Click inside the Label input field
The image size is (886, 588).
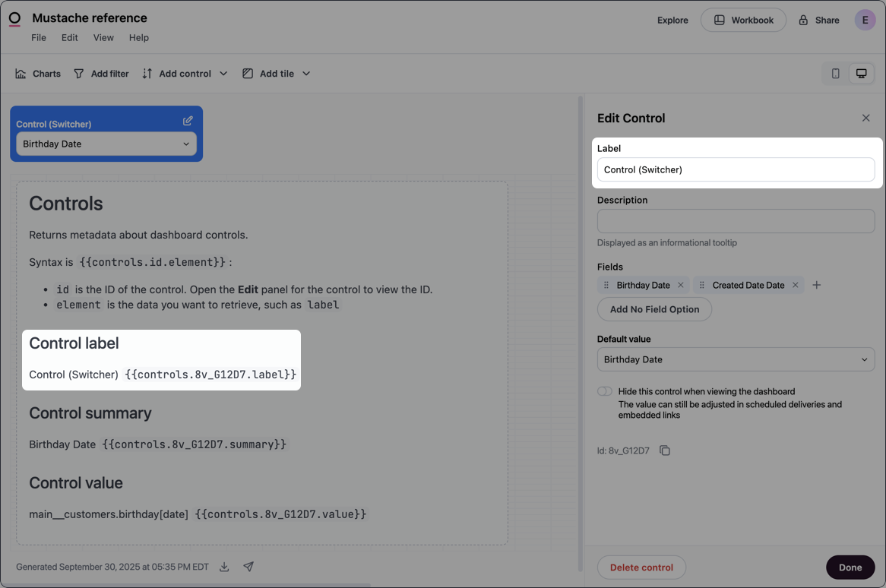click(734, 169)
